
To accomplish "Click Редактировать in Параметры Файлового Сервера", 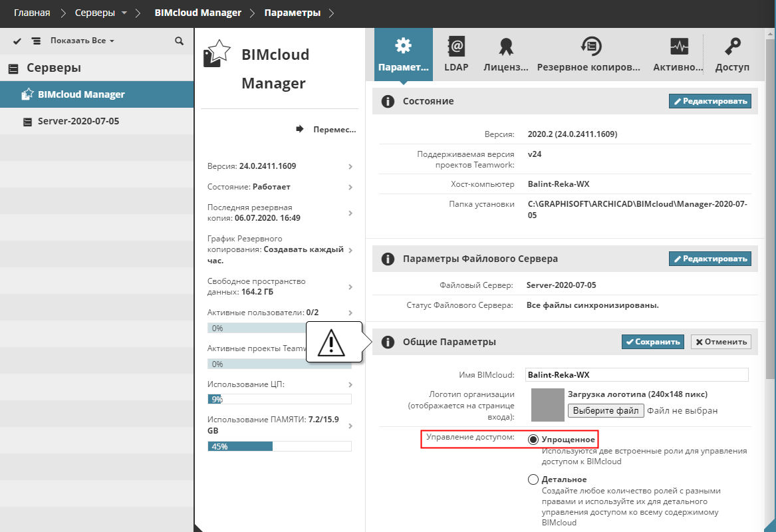I will [710, 259].
